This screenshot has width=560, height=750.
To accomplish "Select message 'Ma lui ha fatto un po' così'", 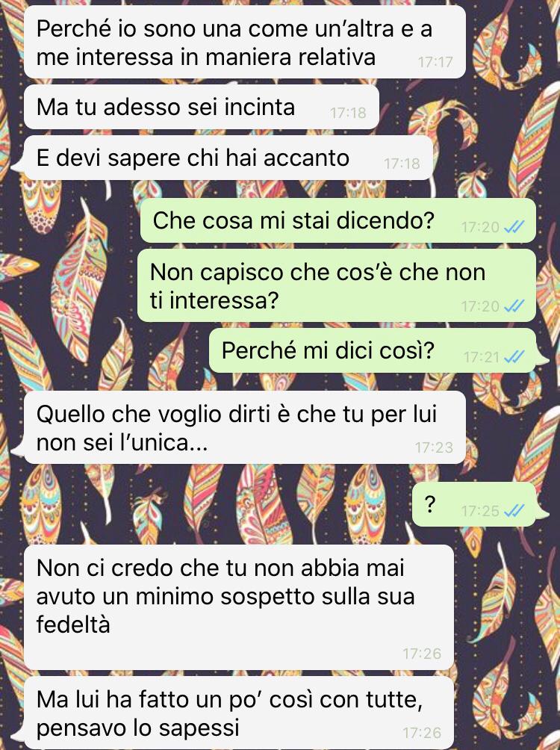I will tap(239, 713).
